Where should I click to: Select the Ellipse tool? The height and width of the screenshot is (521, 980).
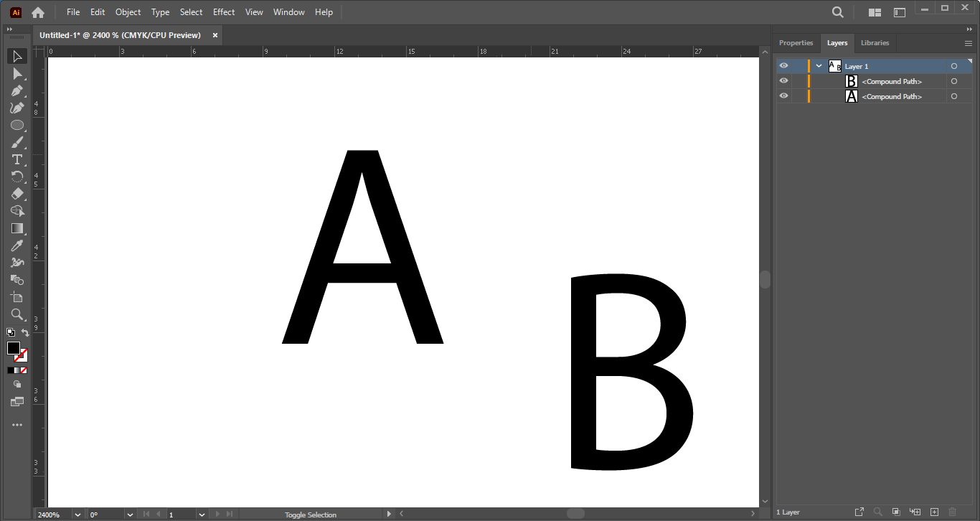pyautogui.click(x=17, y=125)
